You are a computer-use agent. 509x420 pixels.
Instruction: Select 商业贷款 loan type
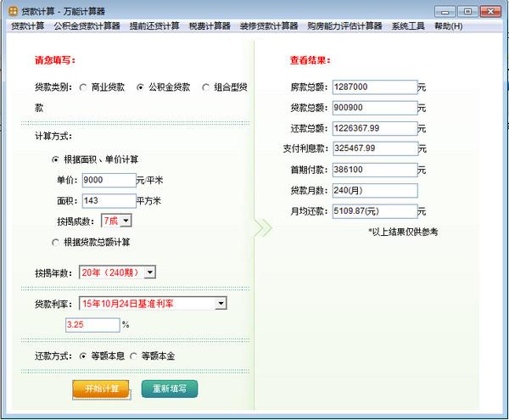pos(83,87)
